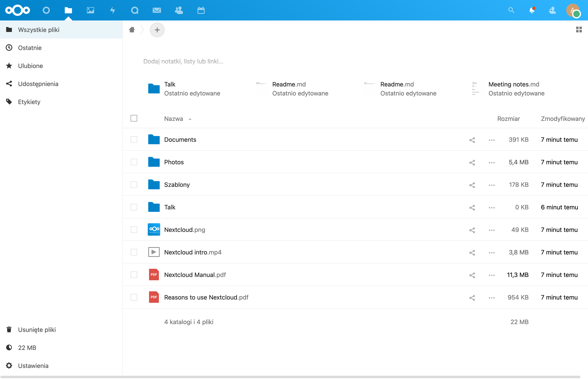This screenshot has width=588, height=379.
Task: Open more actions for Nextcloud intro.mp4
Action: click(492, 253)
